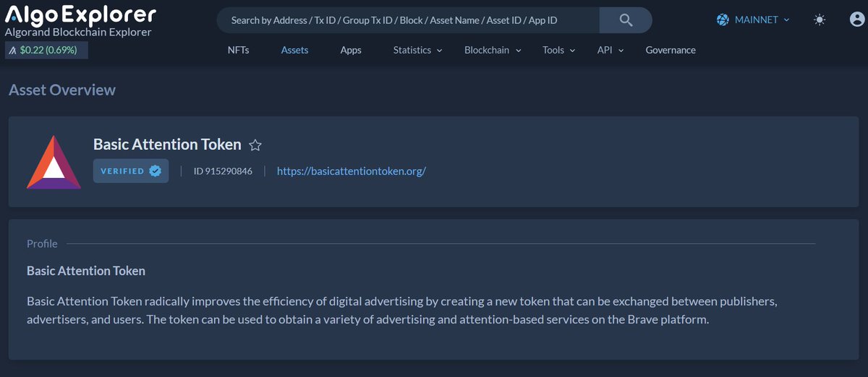Image resolution: width=868 pixels, height=377 pixels.
Task: Click the MAINNET globe network icon
Action: pos(723,20)
